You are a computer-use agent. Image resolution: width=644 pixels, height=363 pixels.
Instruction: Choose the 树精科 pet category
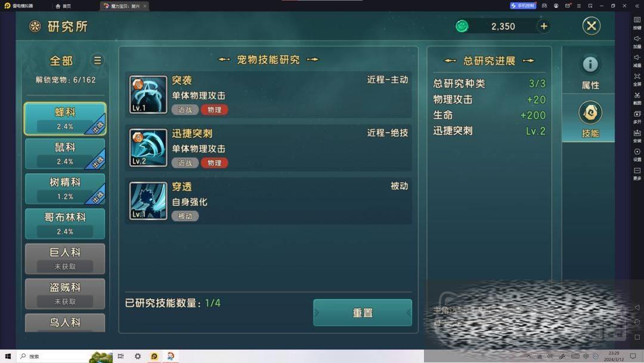[65, 189]
